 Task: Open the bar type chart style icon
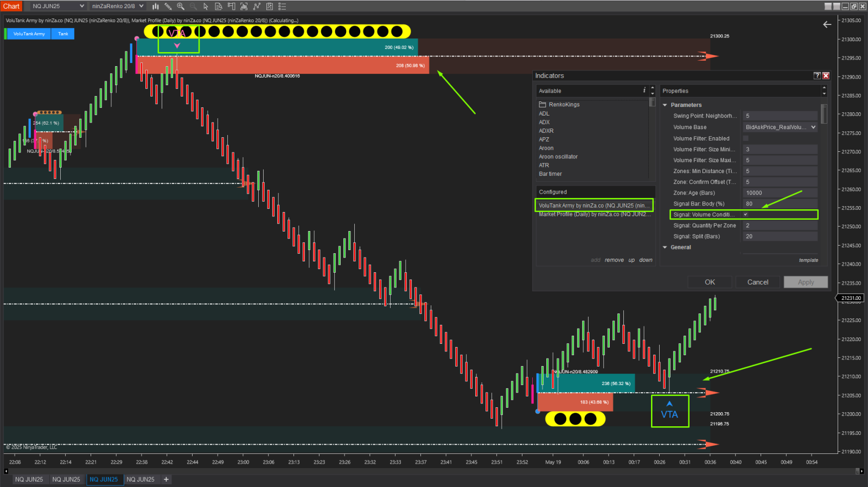click(156, 7)
